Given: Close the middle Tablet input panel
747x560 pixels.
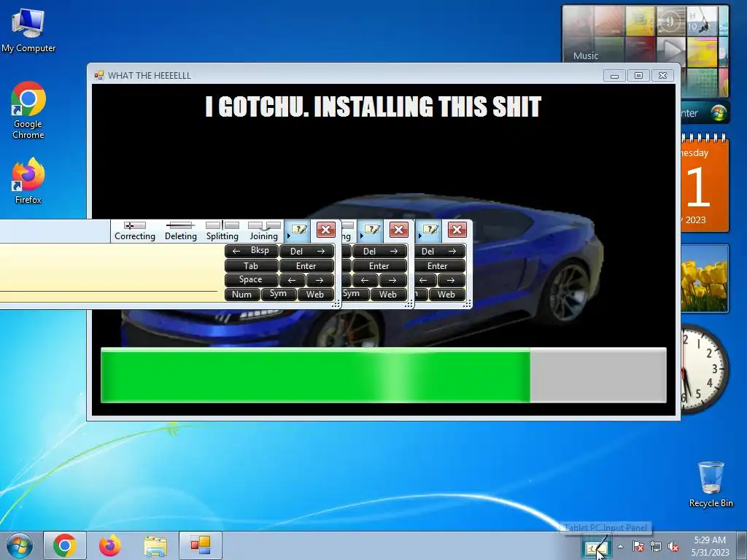Looking at the screenshot, I should 399,230.
